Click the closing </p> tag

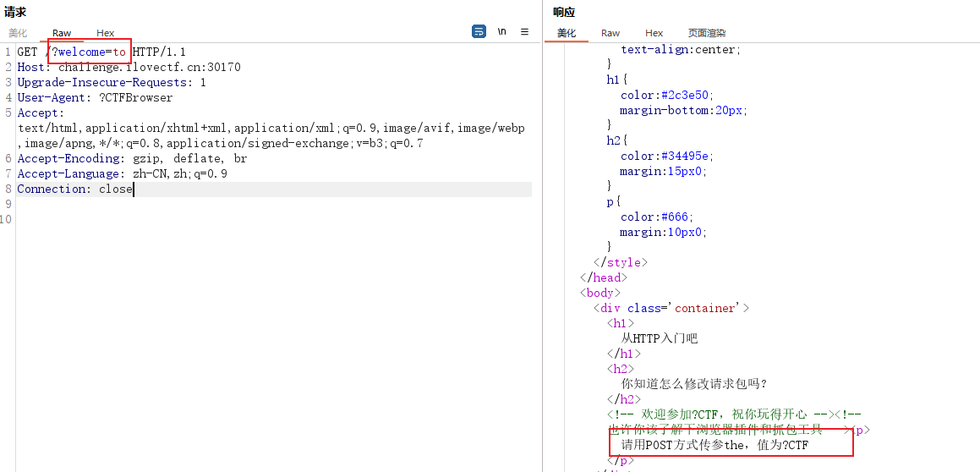pyautogui.click(x=621, y=460)
